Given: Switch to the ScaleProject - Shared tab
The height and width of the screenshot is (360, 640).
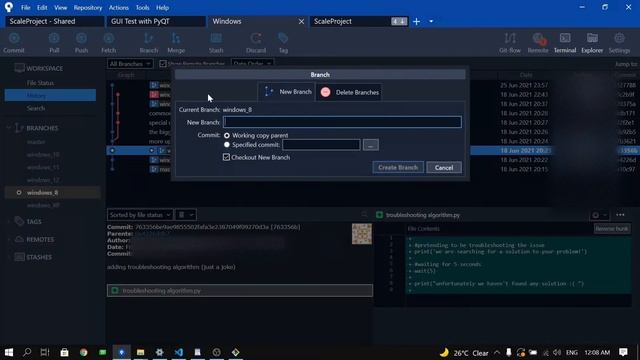Looking at the screenshot, I should [54, 21].
